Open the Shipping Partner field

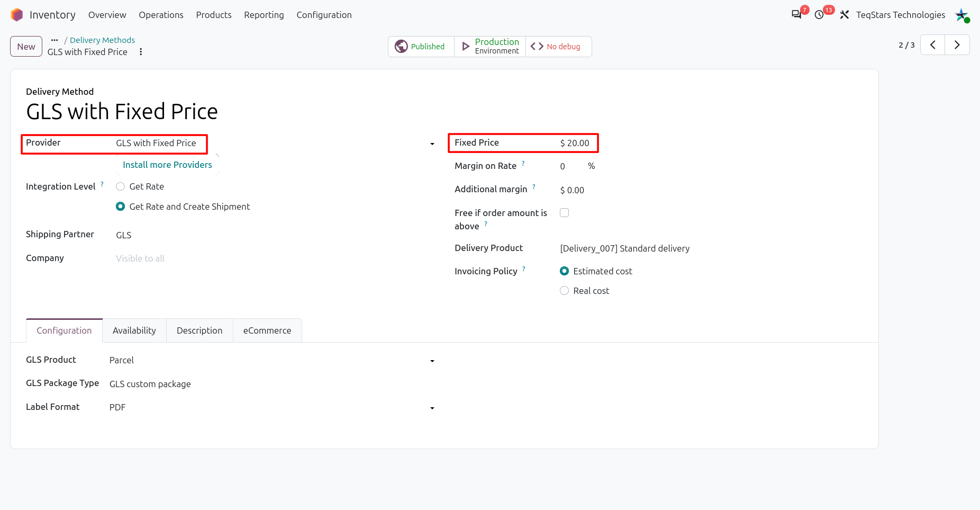tap(275, 235)
